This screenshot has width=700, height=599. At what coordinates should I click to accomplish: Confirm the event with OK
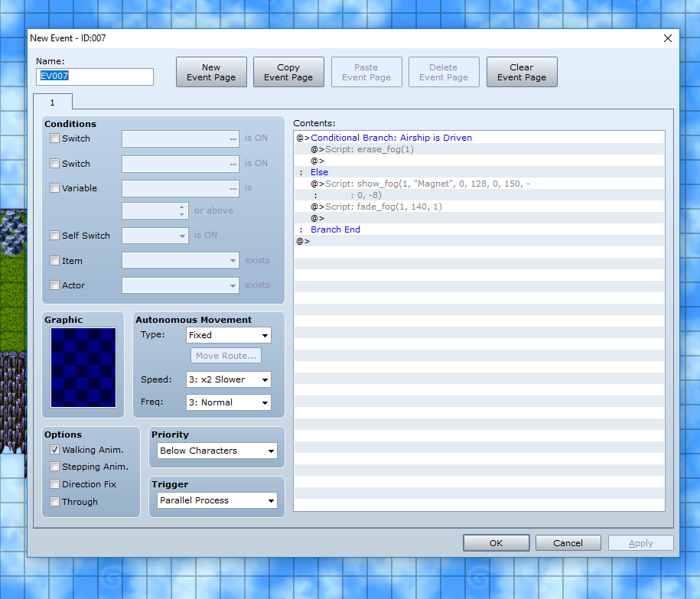click(496, 543)
